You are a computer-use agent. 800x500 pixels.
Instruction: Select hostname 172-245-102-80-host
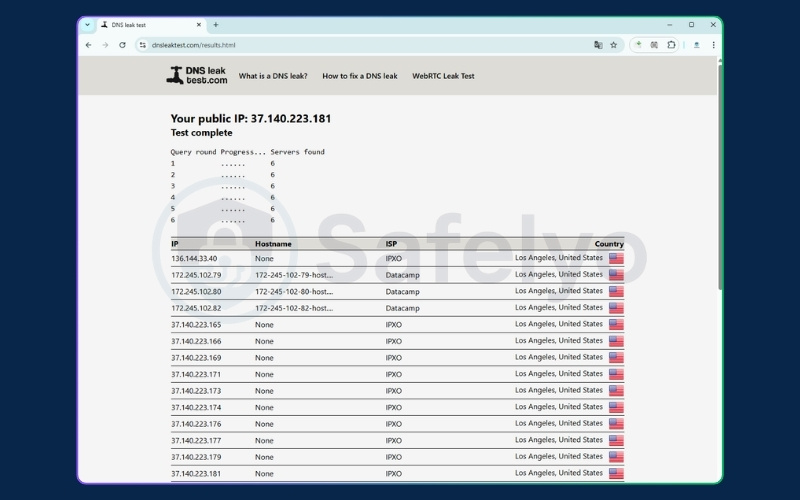pos(294,292)
